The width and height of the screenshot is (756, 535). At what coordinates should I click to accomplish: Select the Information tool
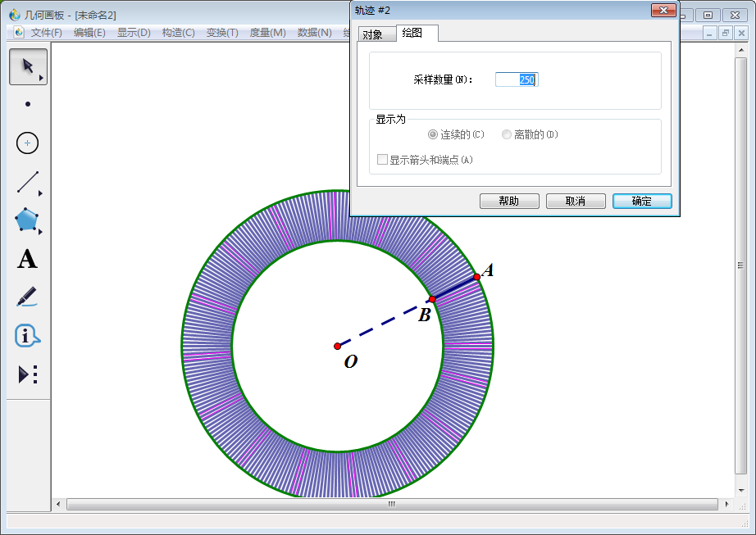click(x=28, y=336)
